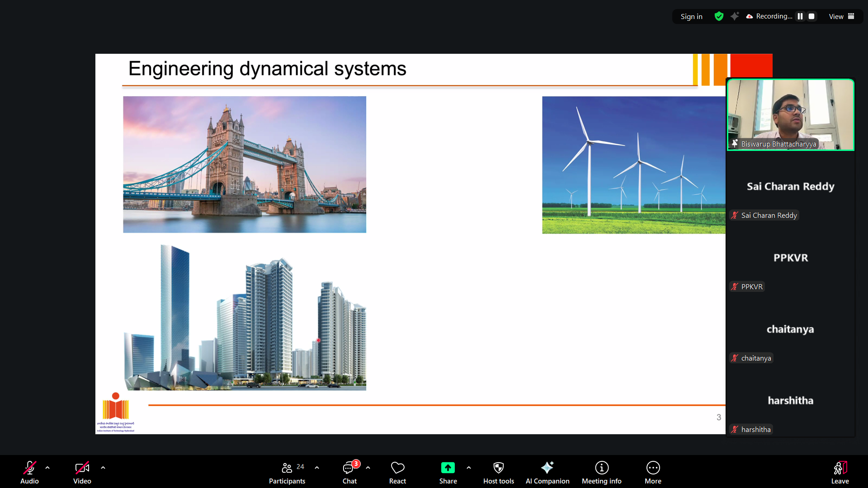The width and height of the screenshot is (868, 488).
Task: Open the Participants panel
Action: pyautogui.click(x=287, y=473)
